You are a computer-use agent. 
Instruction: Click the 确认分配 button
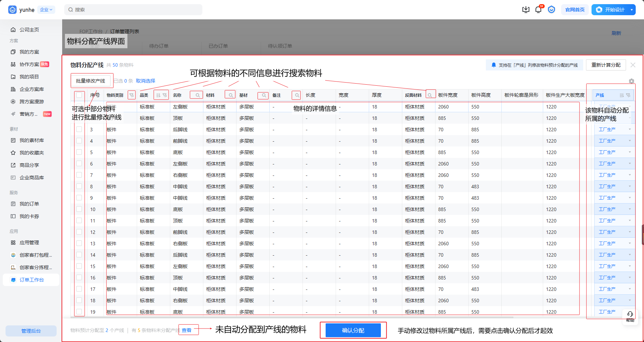coord(353,330)
